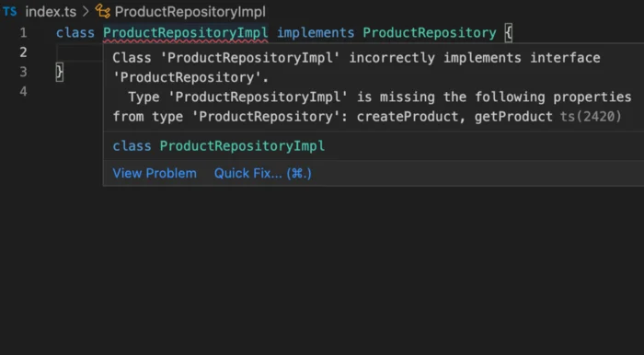Click View Problem link in hover
The height and width of the screenshot is (355, 644).
point(155,173)
